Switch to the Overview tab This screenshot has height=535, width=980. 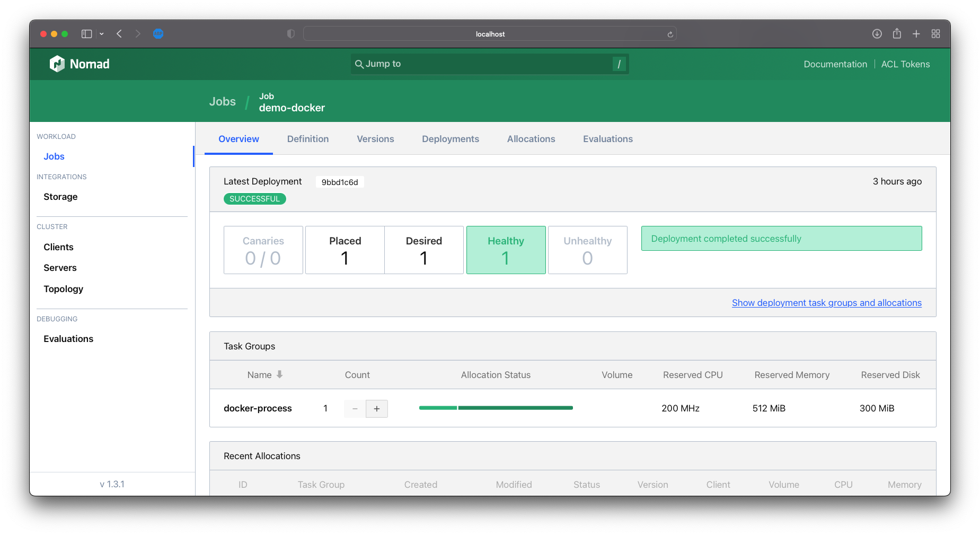click(239, 139)
